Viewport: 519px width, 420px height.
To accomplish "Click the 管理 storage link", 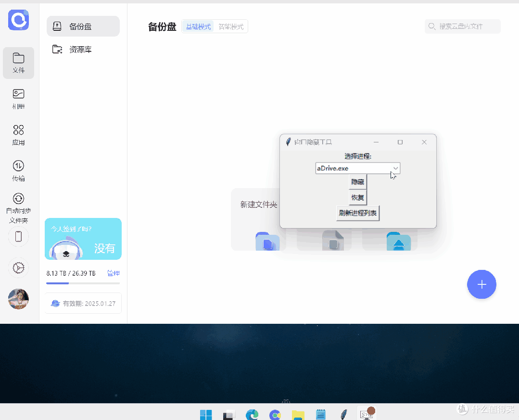I will pyautogui.click(x=113, y=273).
